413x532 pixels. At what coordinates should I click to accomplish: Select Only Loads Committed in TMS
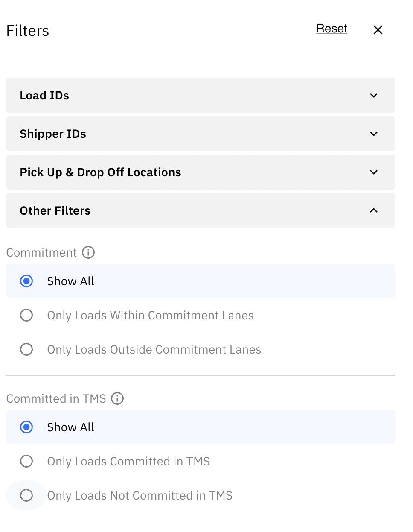26,461
